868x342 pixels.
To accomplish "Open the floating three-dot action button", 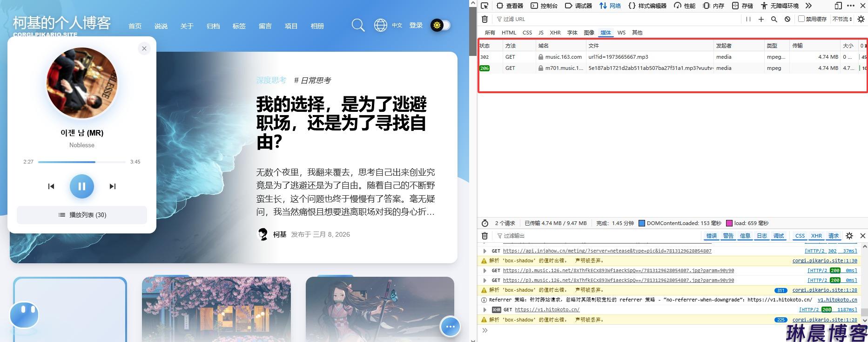I will click(x=450, y=327).
